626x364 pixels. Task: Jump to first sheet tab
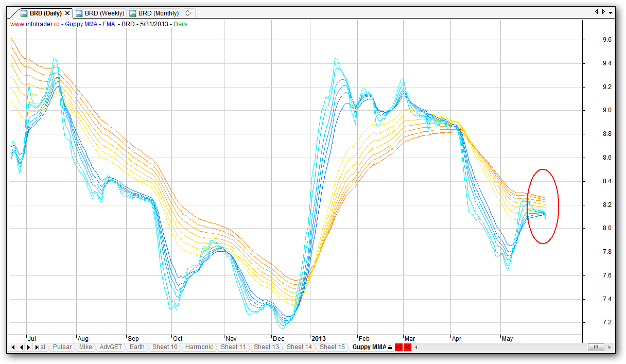13,348
